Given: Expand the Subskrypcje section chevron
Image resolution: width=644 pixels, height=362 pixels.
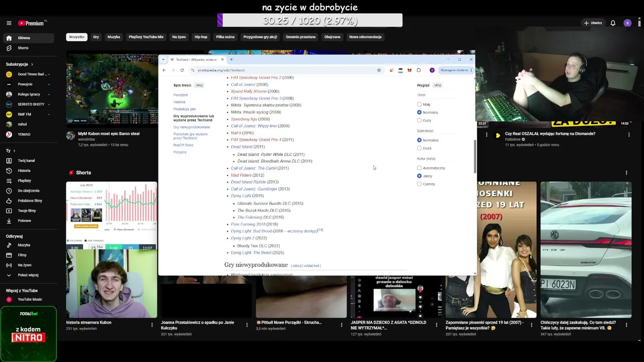Looking at the screenshot, I should click(32, 64).
